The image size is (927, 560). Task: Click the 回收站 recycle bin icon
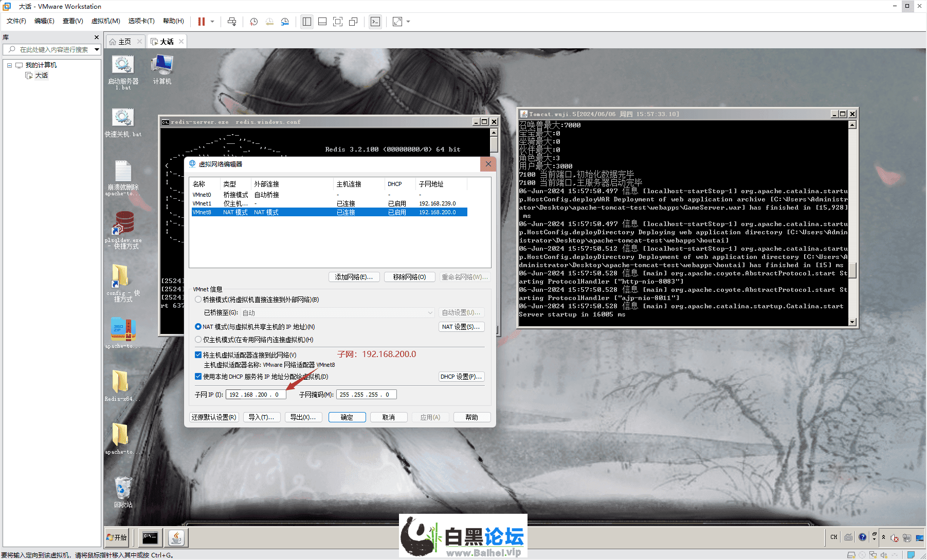(123, 492)
